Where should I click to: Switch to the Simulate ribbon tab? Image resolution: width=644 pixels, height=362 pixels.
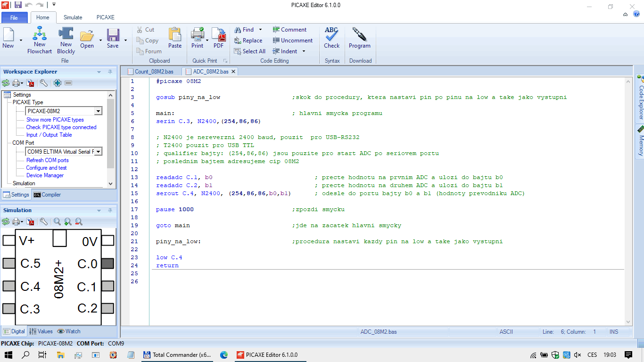pos(73,17)
